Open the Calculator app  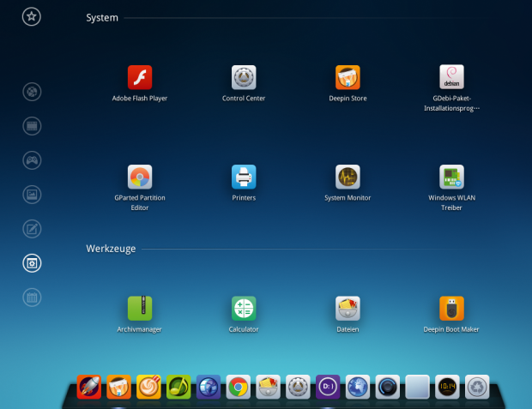[x=244, y=309]
